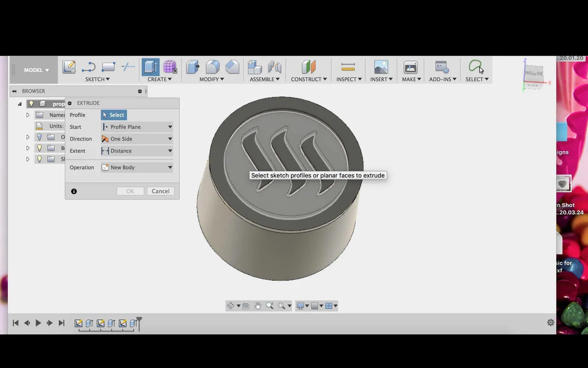Open the Orbit tool dropdown arrow
Viewport: 588px width, 368px height.
click(x=238, y=306)
